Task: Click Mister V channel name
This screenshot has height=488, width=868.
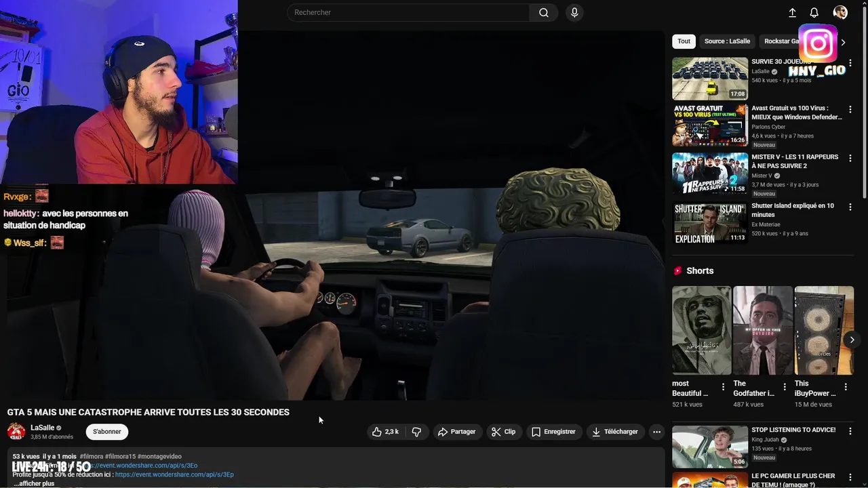Action: (762, 176)
